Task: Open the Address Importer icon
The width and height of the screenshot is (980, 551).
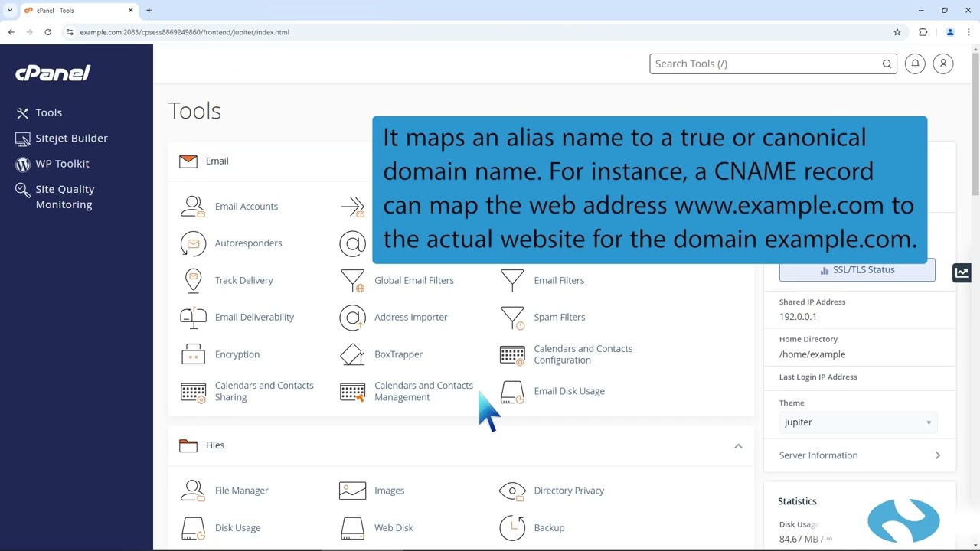Action: [352, 318]
